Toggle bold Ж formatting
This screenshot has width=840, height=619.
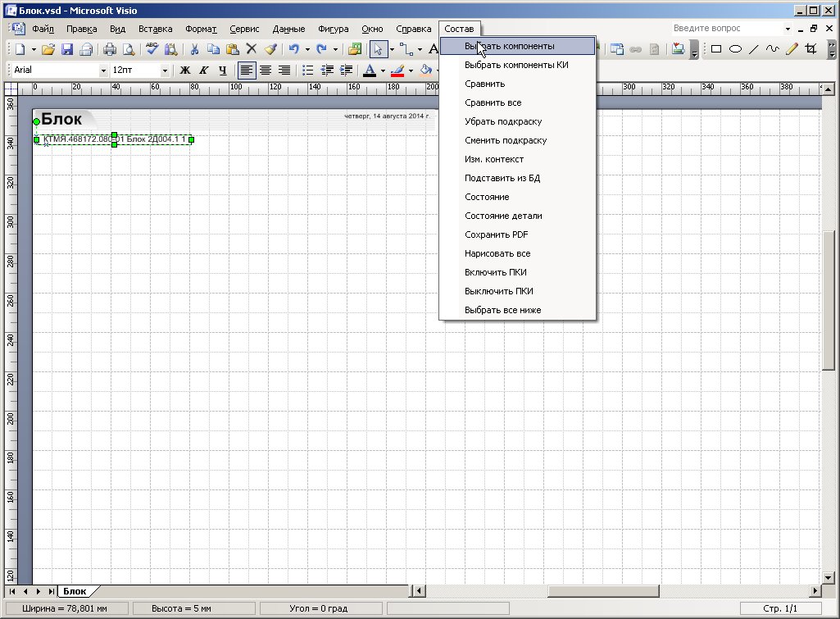point(185,71)
